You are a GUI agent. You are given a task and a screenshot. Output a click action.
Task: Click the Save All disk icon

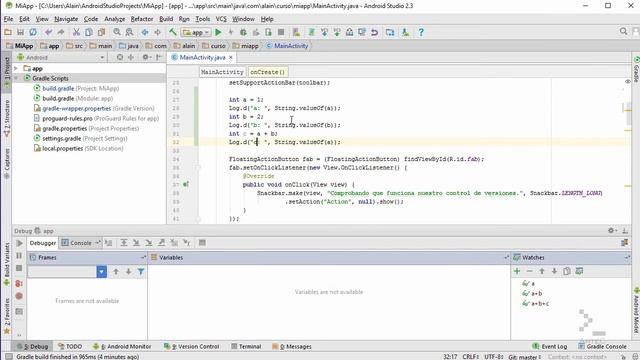[20, 32]
